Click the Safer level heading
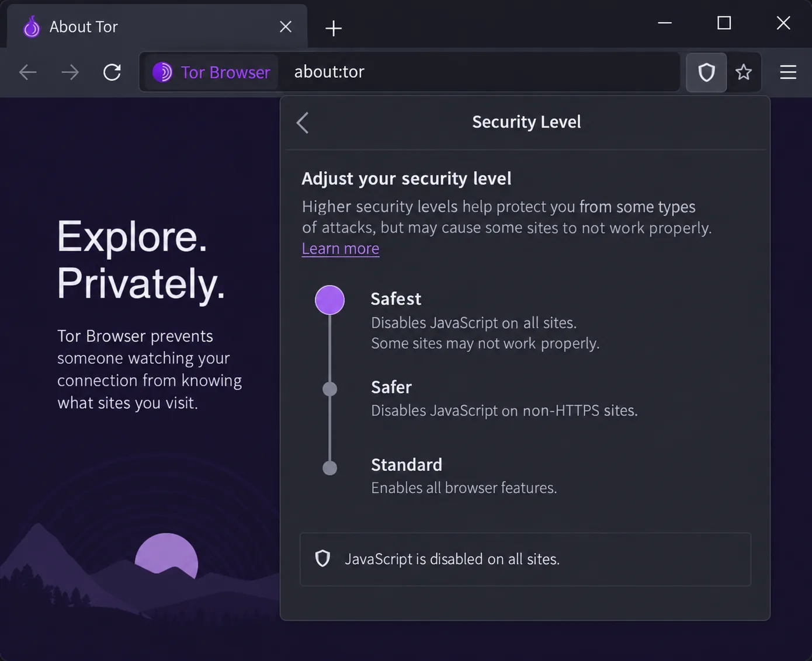Image resolution: width=812 pixels, height=661 pixels. [391, 387]
